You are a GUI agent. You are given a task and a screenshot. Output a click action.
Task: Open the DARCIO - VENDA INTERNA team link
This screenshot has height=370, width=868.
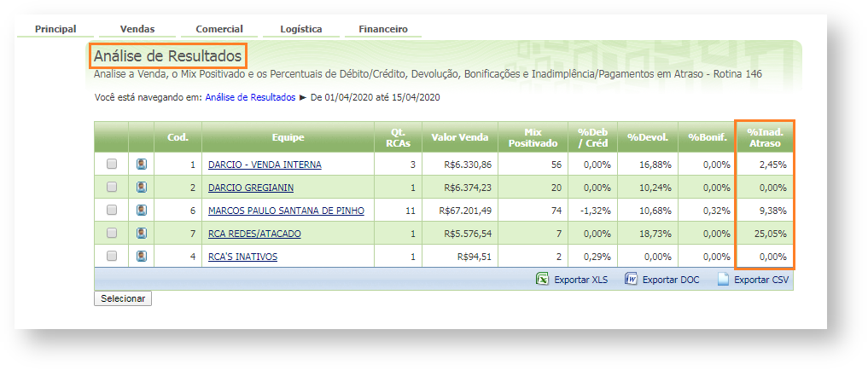click(265, 165)
